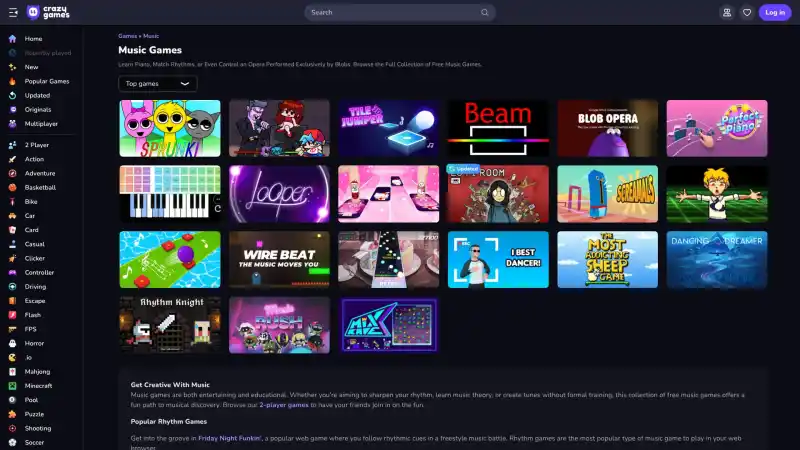Click the Popular Rhythm Games heading
Screen dimensions: 800x450
click(168, 421)
